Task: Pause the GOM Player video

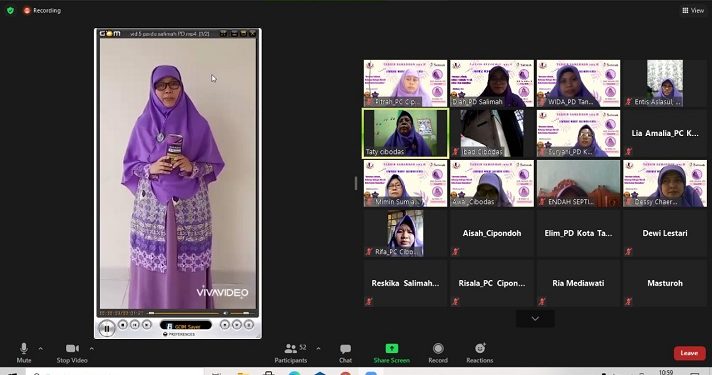Action: [x=107, y=328]
